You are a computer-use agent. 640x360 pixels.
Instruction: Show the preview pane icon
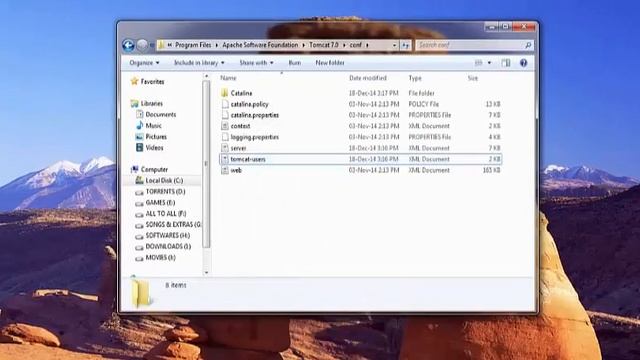coord(506,63)
